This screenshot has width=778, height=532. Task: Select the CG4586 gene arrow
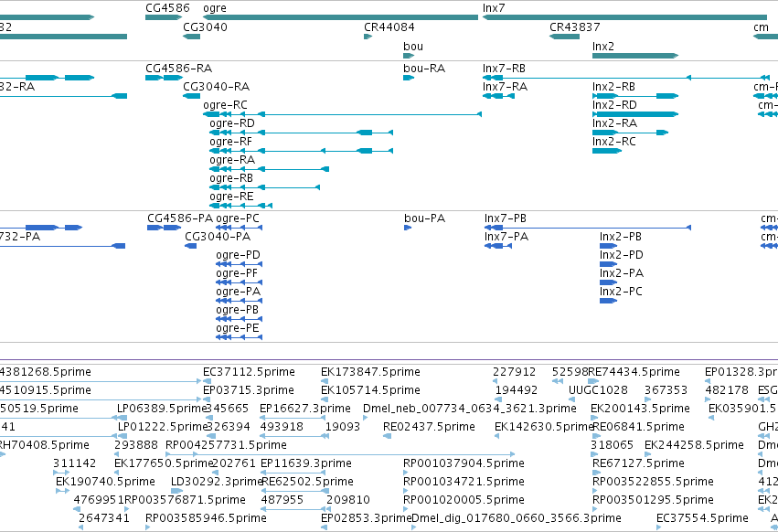click(164, 17)
